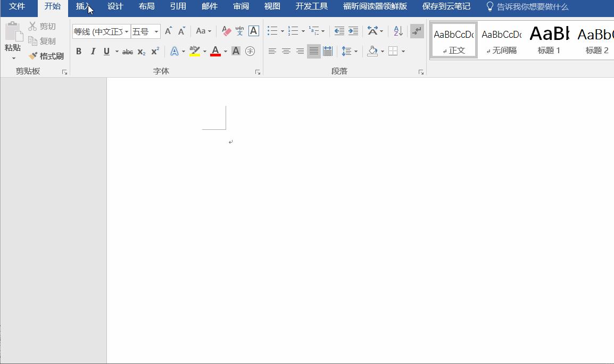Apply subscript formatting
This screenshot has height=364, width=614.
[140, 52]
